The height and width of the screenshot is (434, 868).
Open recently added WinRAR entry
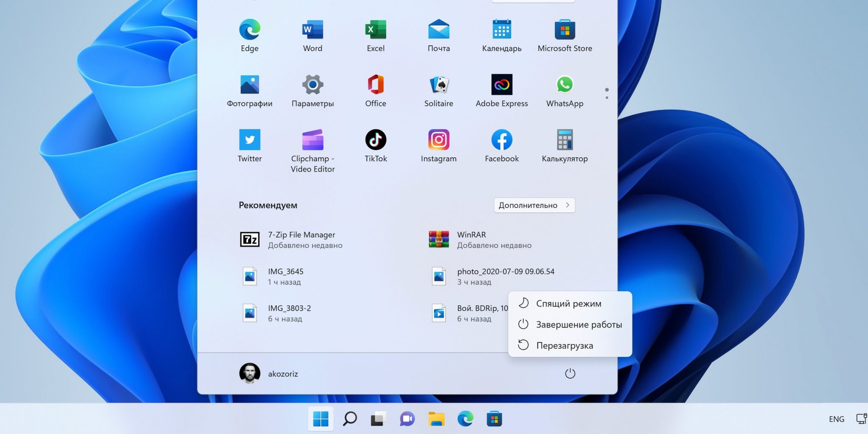[x=471, y=239]
